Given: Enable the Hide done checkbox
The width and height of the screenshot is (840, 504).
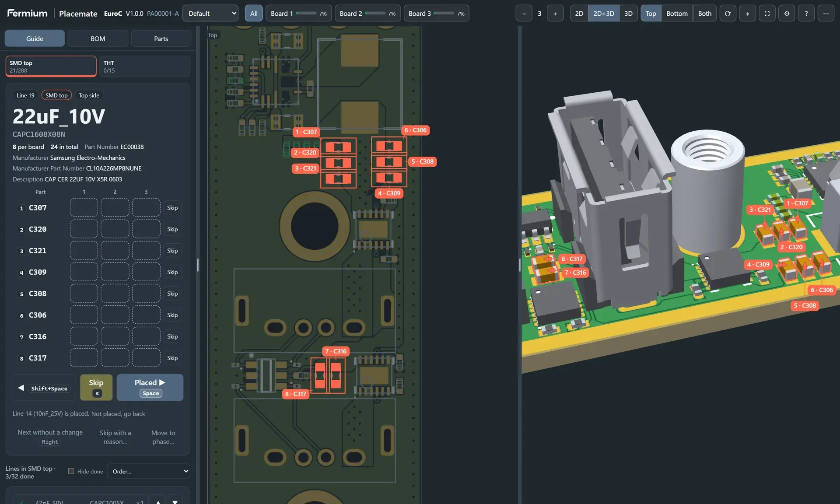Looking at the screenshot, I should [x=71, y=471].
